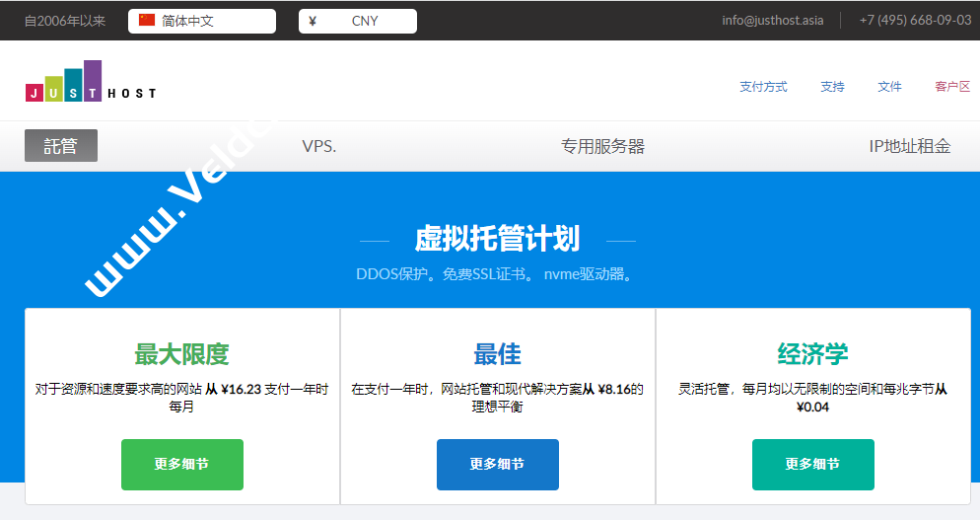Select the 託管 hosting tab

point(60,146)
